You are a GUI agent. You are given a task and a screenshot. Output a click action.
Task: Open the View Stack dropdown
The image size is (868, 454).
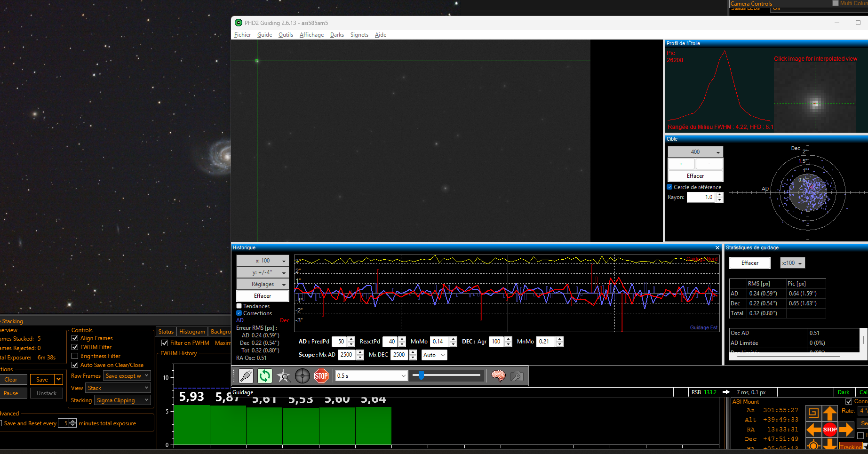[118, 388]
